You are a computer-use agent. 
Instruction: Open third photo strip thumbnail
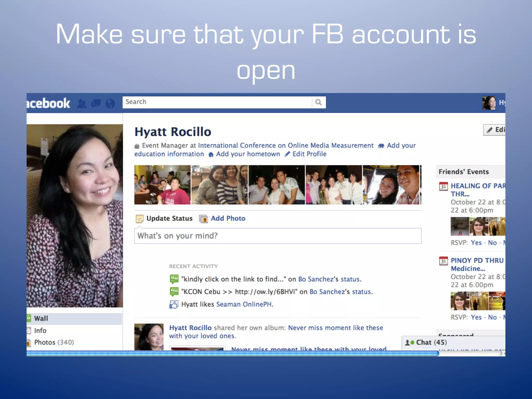point(277,185)
